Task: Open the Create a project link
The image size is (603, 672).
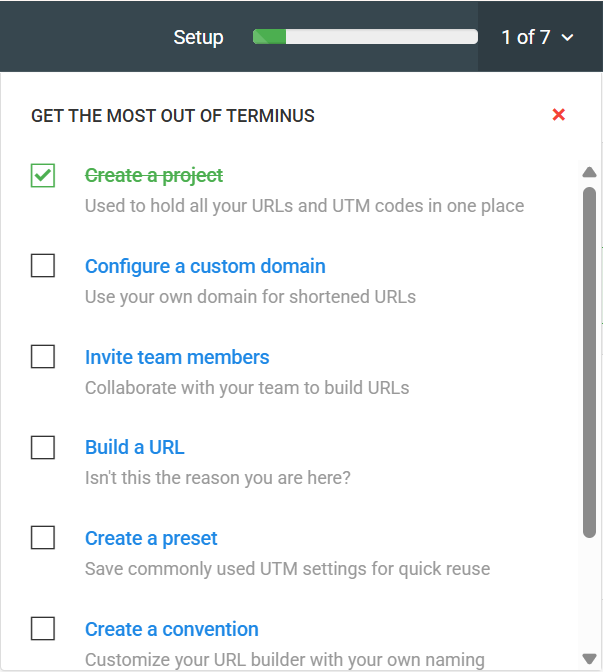Action: (154, 175)
